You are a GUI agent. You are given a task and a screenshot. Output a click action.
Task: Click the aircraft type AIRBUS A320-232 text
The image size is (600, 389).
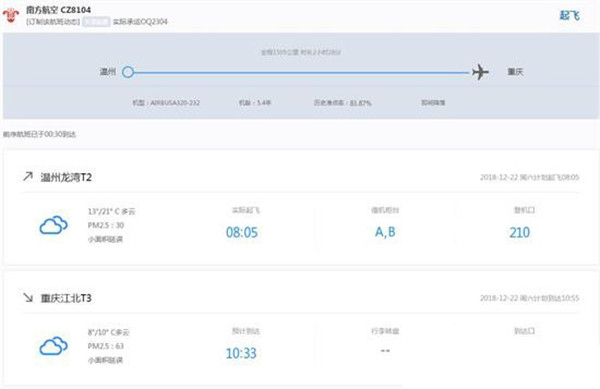(166, 103)
